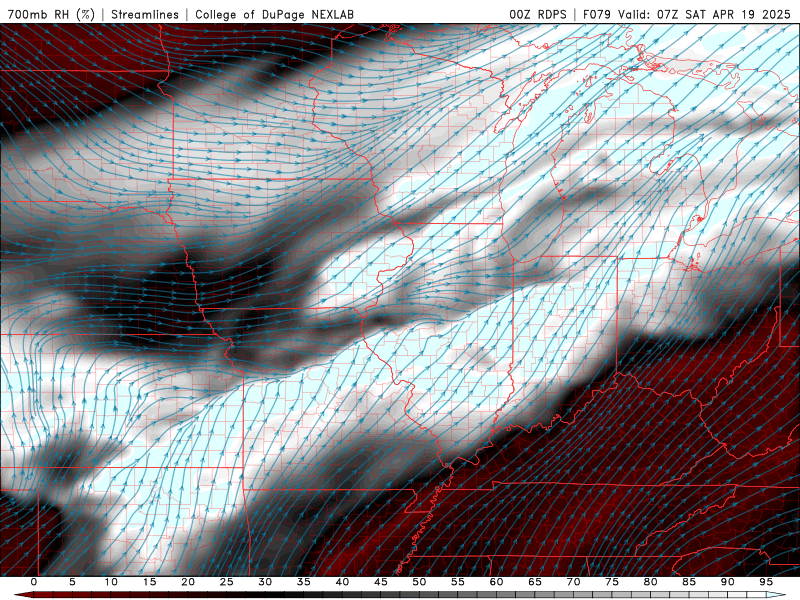Click the 0 value on the colorbar scale
Image resolution: width=800 pixels, height=600 pixels.
[x=34, y=582]
